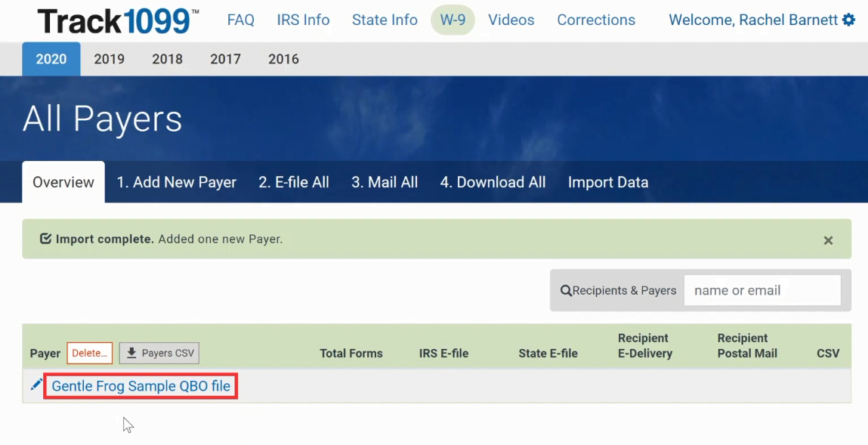Switch to the 2017 year tab
The image size is (868, 445).
(225, 59)
